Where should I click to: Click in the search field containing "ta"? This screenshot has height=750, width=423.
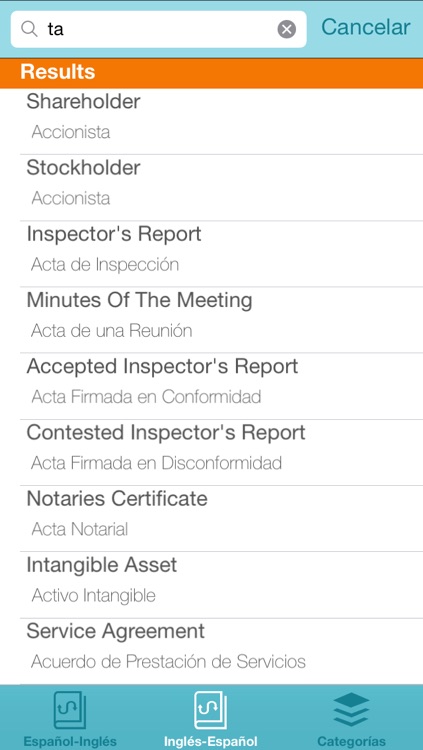click(x=158, y=30)
